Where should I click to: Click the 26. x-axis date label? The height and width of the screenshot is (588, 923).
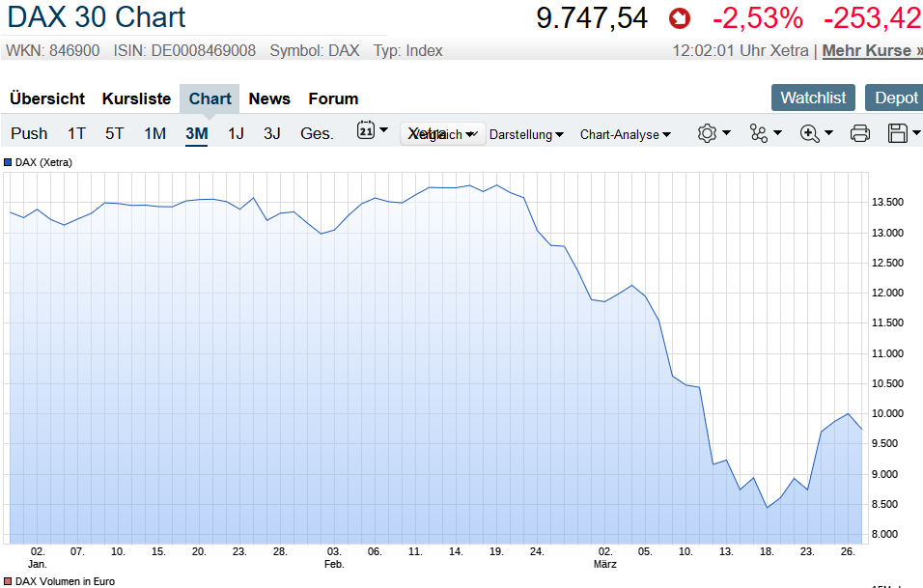tap(848, 551)
